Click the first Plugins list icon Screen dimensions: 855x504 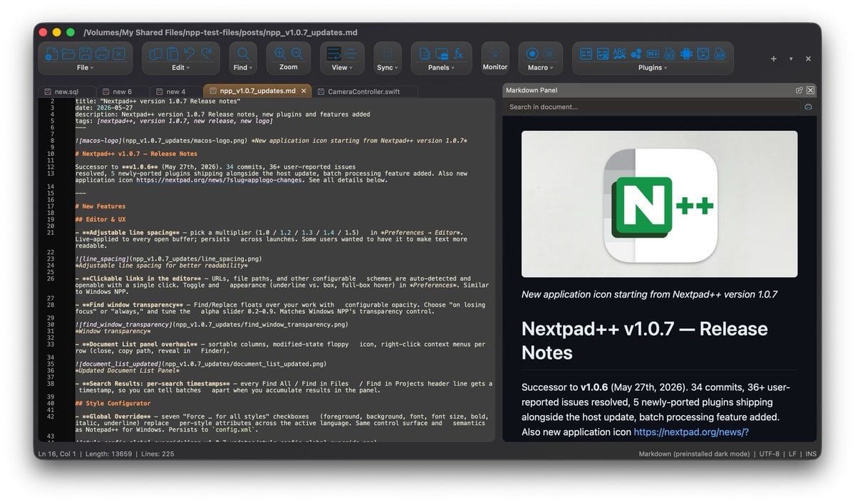pos(586,53)
